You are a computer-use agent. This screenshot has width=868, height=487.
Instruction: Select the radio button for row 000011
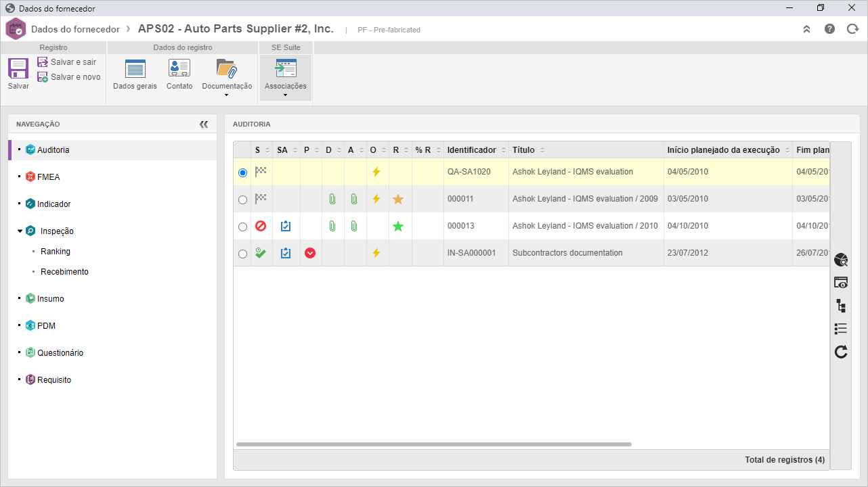(x=242, y=200)
